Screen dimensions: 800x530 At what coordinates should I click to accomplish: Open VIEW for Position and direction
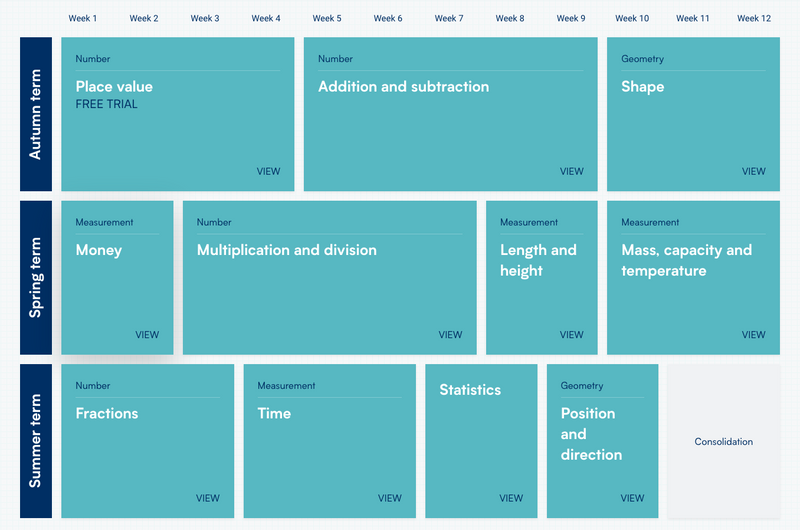click(632, 498)
